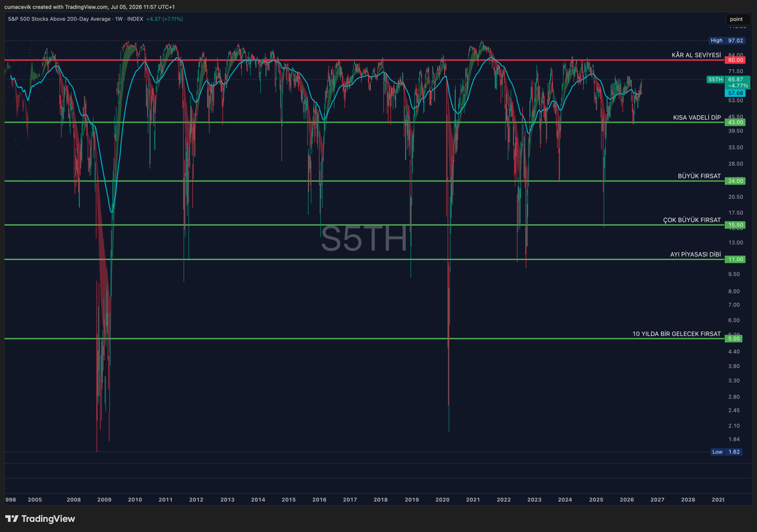This screenshot has height=532, width=757.
Task: Click the green 43.00 price tag
Action: [735, 122]
